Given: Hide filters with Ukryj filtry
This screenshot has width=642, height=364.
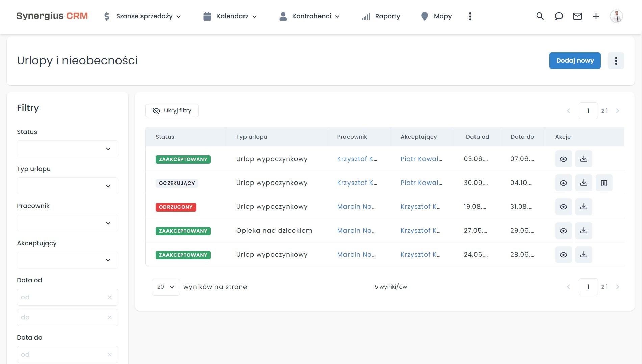Looking at the screenshot, I should tap(172, 111).
